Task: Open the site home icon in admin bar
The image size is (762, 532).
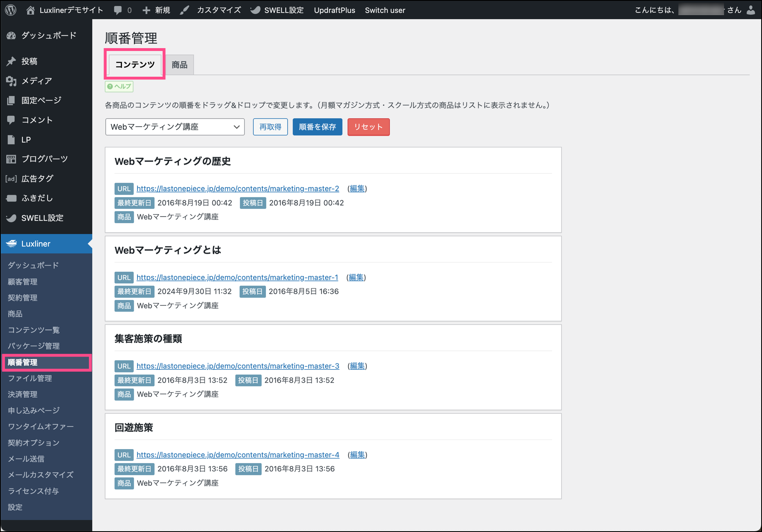Action: click(x=31, y=10)
